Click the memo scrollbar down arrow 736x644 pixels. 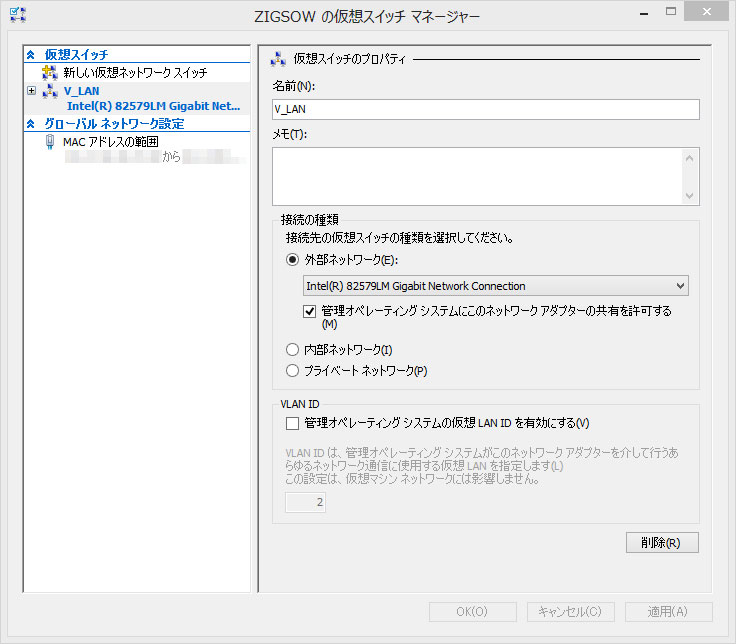[x=690, y=196]
